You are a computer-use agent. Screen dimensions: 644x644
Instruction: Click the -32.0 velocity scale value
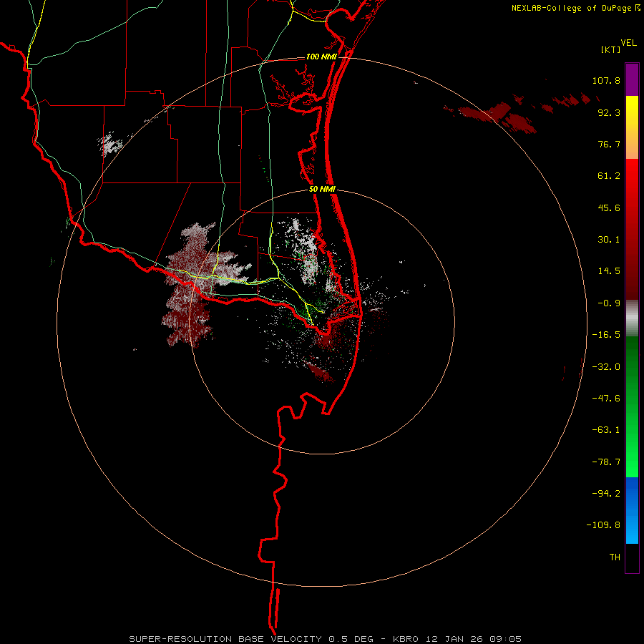606,367
